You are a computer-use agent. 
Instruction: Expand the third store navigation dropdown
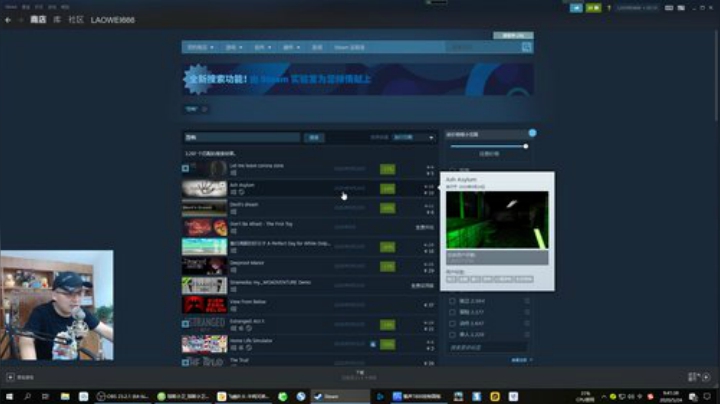[x=263, y=47]
